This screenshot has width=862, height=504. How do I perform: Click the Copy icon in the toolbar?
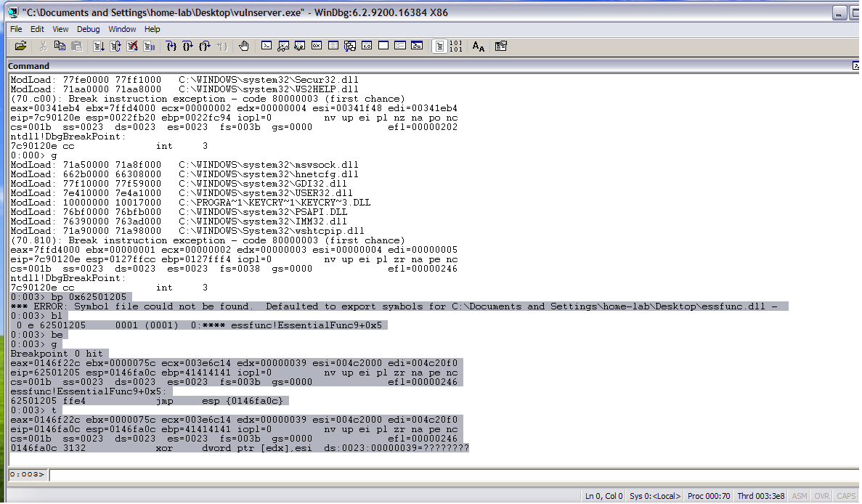coord(60,46)
